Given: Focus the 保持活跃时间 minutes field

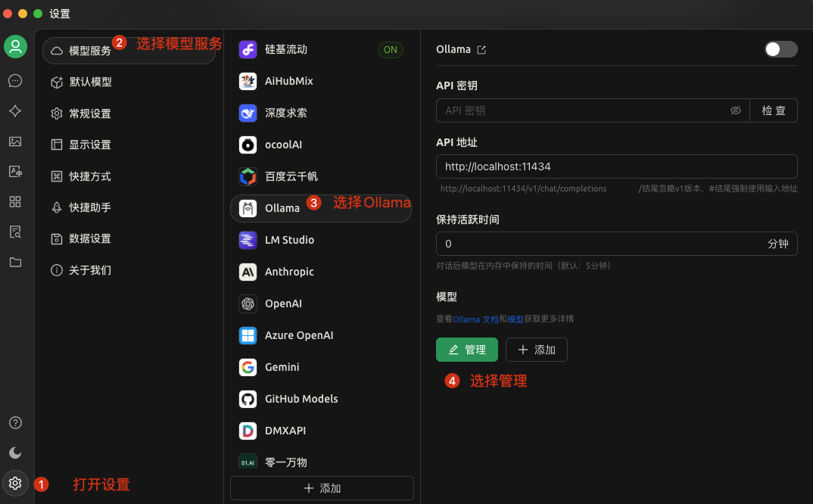Looking at the screenshot, I should (x=616, y=244).
